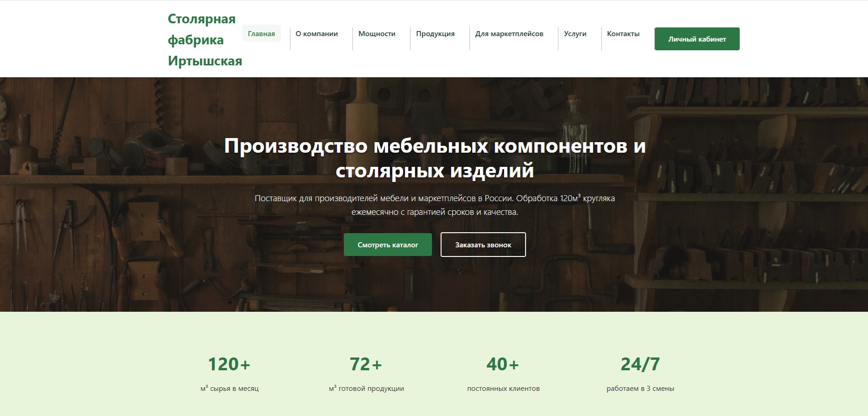Open the Мощности menu item

[x=377, y=33]
